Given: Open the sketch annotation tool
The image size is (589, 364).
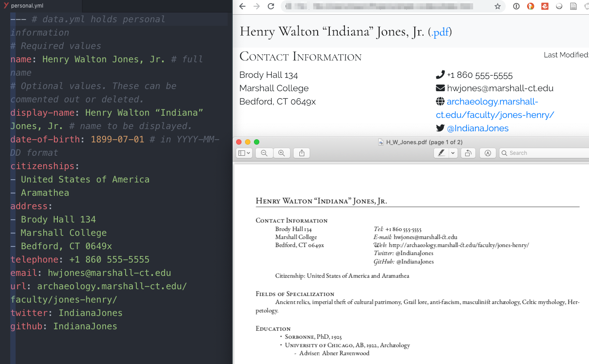Looking at the screenshot, I should tap(487, 153).
